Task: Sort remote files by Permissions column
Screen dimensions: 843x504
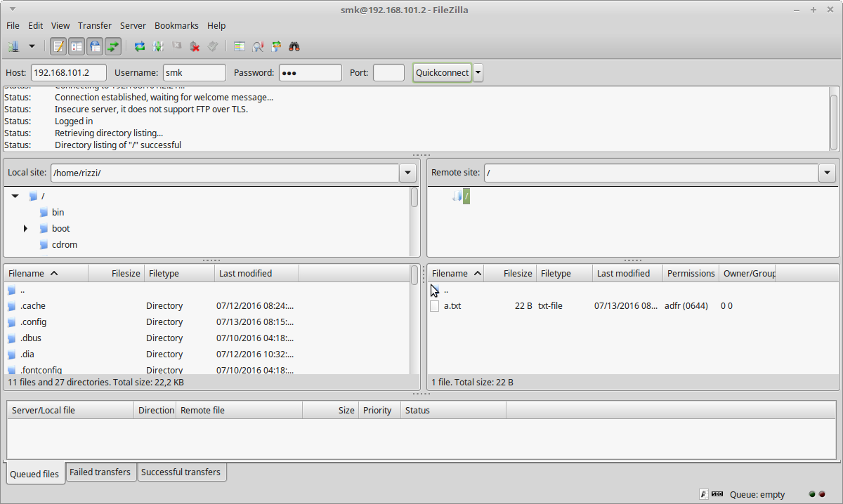Action: [691, 274]
